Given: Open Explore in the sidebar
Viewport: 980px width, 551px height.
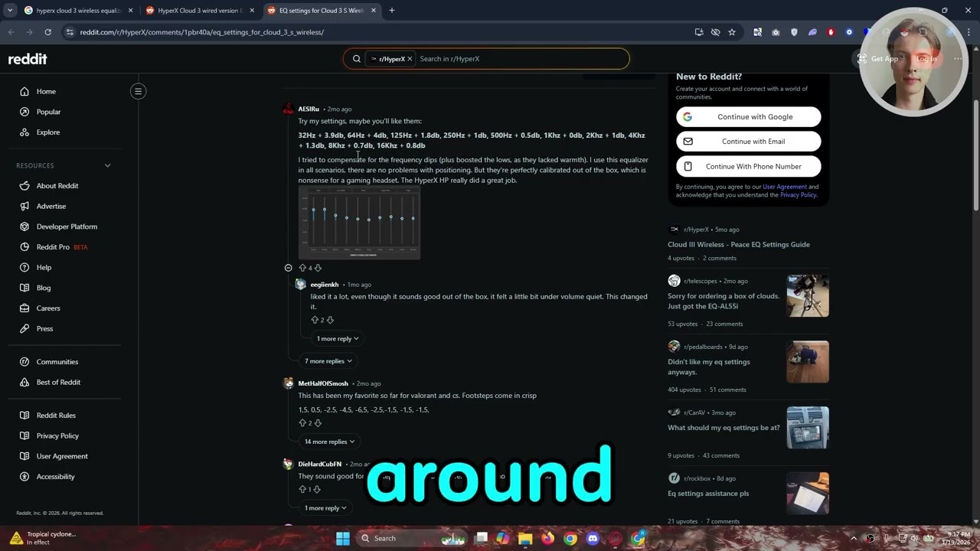Looking at the screenshot, I should coord(47,132).
